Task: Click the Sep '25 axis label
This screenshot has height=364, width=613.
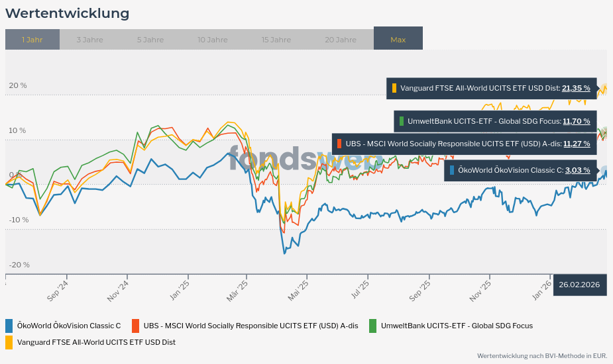Action: pos(420,291)
